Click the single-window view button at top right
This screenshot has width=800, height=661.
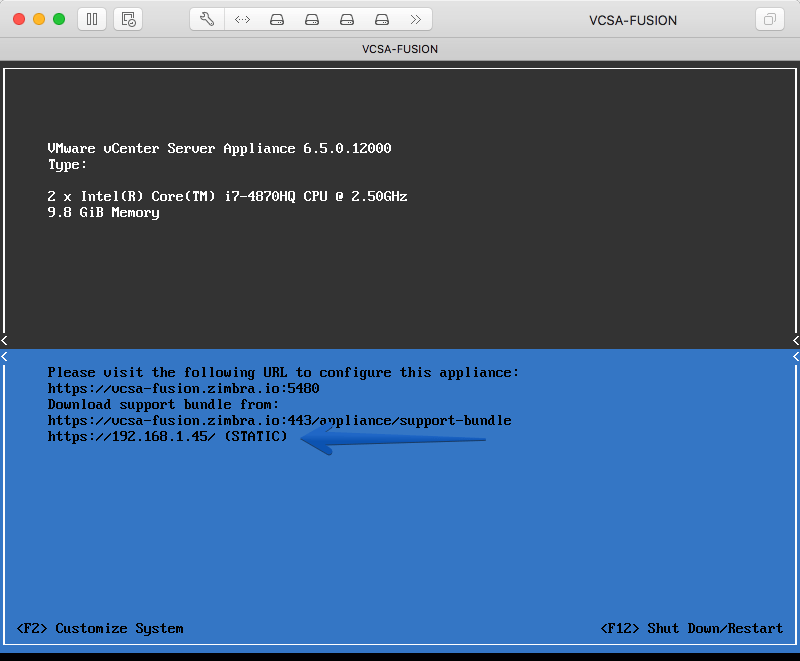point(769,19)
